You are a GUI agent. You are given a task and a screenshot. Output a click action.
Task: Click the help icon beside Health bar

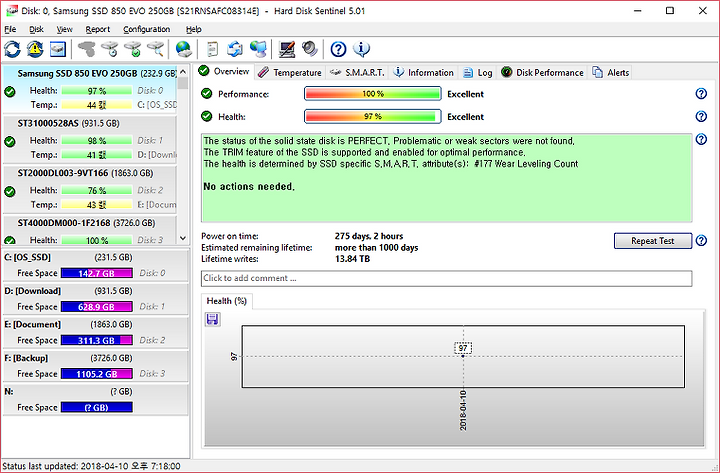[701, 116]
